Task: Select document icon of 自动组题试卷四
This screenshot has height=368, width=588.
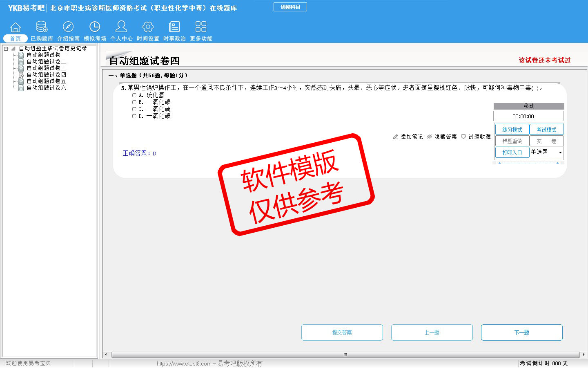Action: point(21,74)
